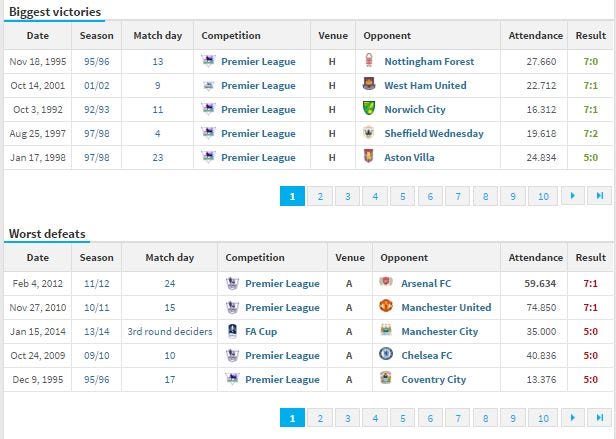
Task: Open the 7:0 result against Nottingham Forest
Action: coord(590,62)
